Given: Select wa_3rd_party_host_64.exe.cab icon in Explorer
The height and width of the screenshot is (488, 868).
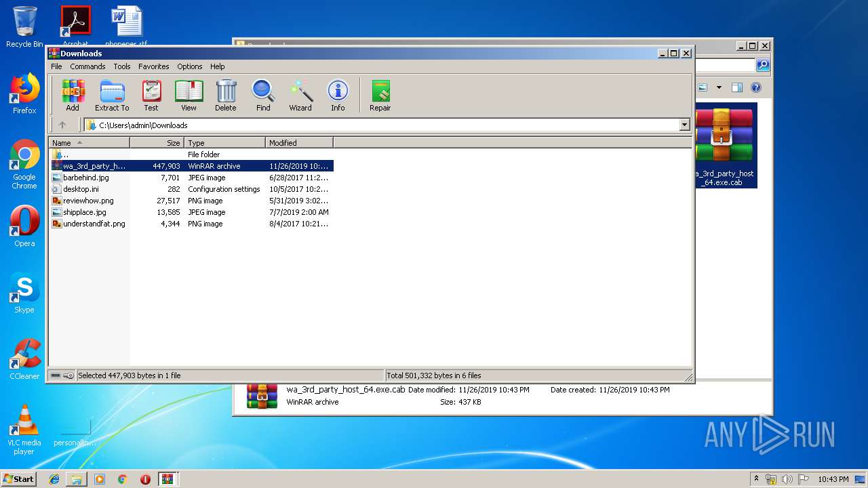Looking at the screenshot, I should [724, 146].
